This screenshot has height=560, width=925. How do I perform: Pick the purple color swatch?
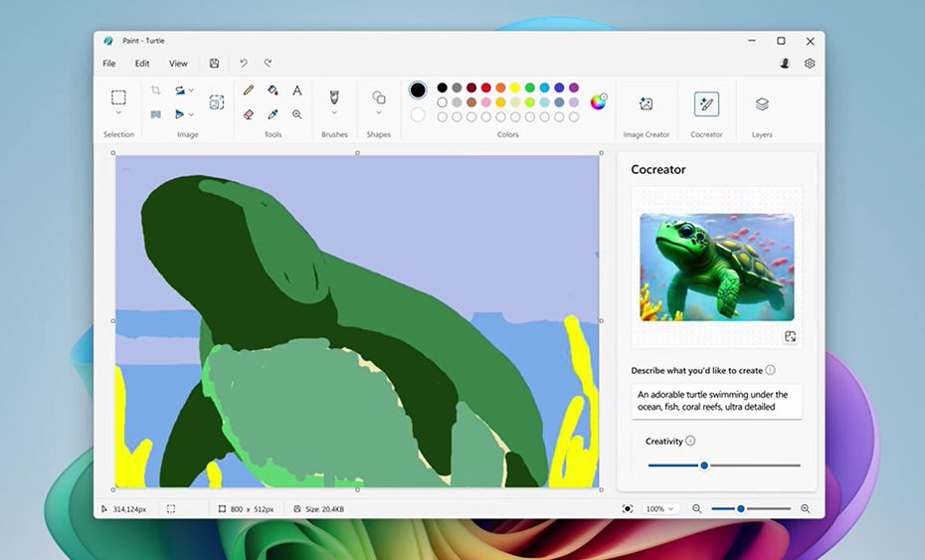(x=574, y=88)
